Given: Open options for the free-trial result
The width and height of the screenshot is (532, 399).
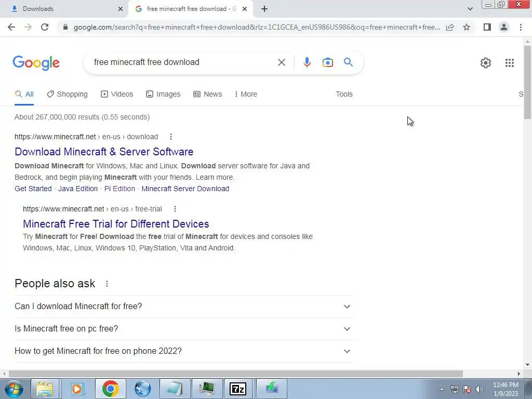Looking at the screenshot, I should (x=175, y=209).
